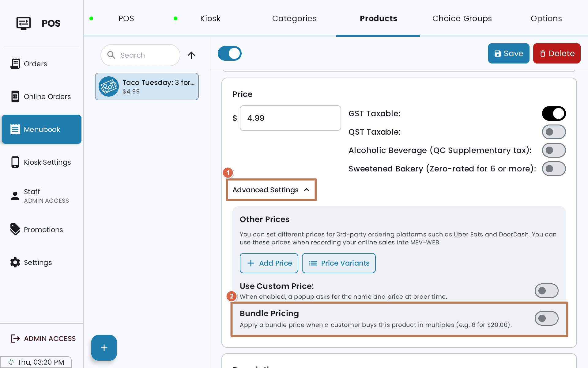Collapse the Advanced Settings section
Image resolution: width=588 pixels, height=368 pixels.
(x=271, y=190)
